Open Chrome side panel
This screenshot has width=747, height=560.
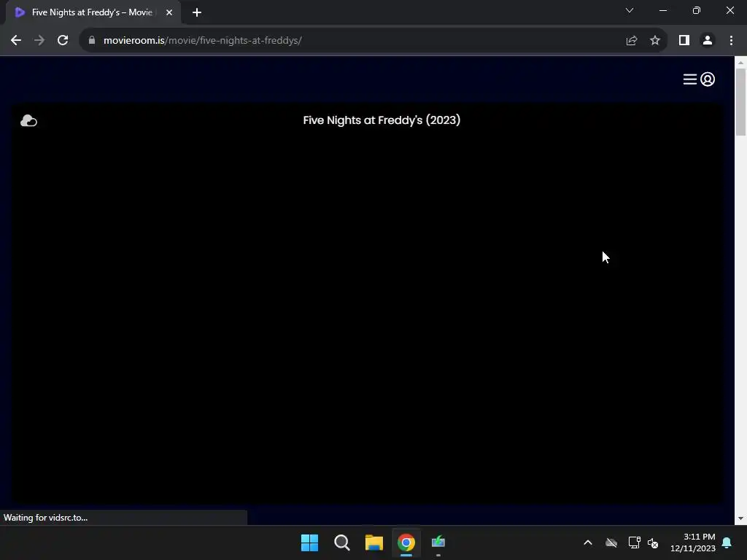684,41
